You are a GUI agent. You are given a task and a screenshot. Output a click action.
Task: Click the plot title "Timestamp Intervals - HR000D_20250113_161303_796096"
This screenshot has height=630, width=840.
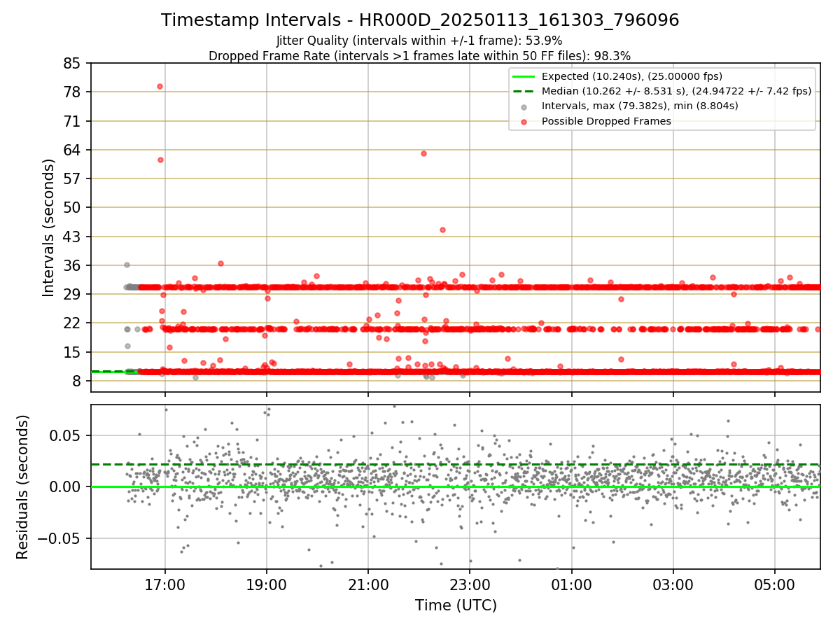pos(420,20)
